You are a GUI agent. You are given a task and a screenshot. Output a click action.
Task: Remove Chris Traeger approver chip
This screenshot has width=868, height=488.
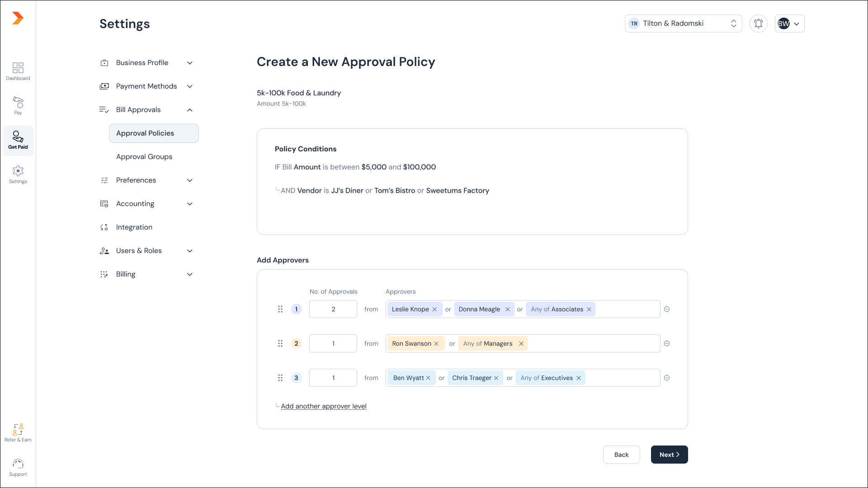click(496, 378)
